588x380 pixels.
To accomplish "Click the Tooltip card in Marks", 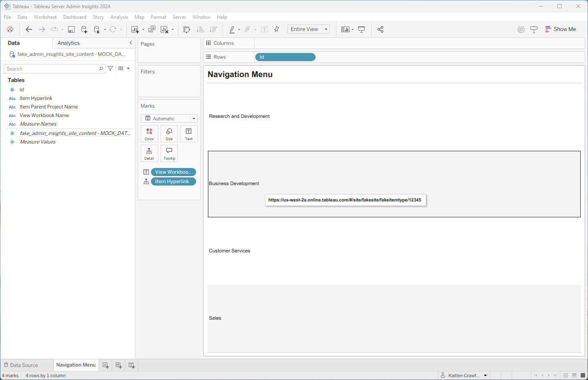I will pos(169,153).
